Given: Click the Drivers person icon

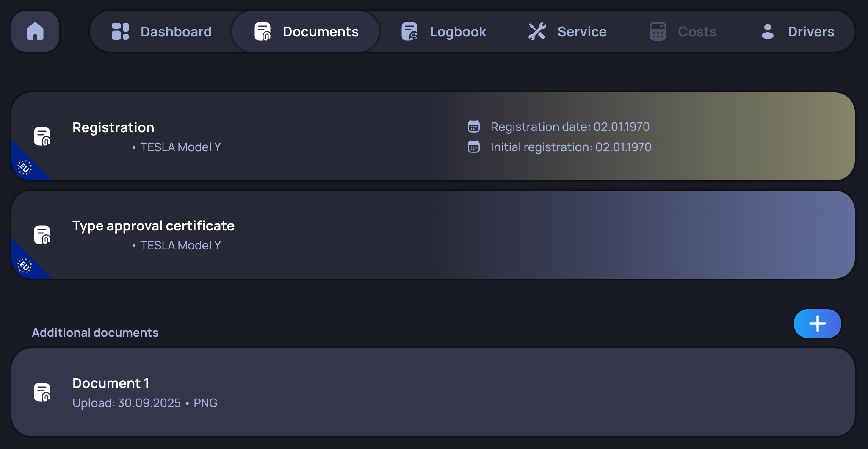Looking at the screenshot, I should (x=767, y=31).
